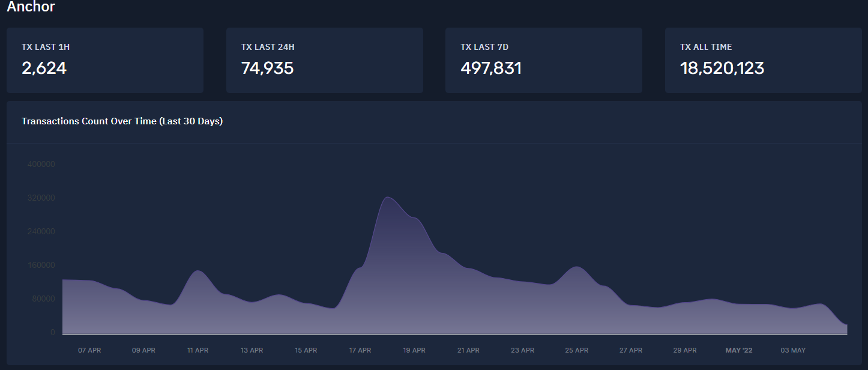Image resolution: width=868 pixels, height=370 pixels.
Task: Click the 07 APR axis label
Action: coord(89,350)
